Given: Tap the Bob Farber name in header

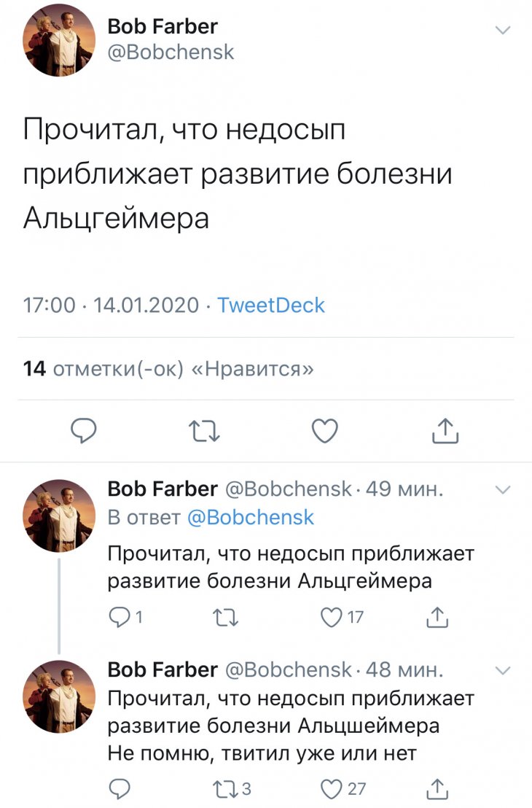Looking at the screenshot, I should [162, 26].
